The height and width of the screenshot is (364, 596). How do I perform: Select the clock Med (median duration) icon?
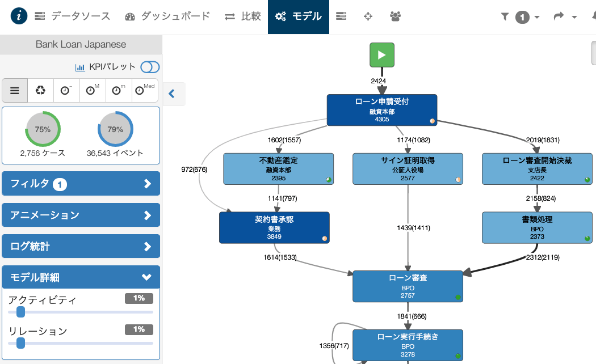coord(144,90)
